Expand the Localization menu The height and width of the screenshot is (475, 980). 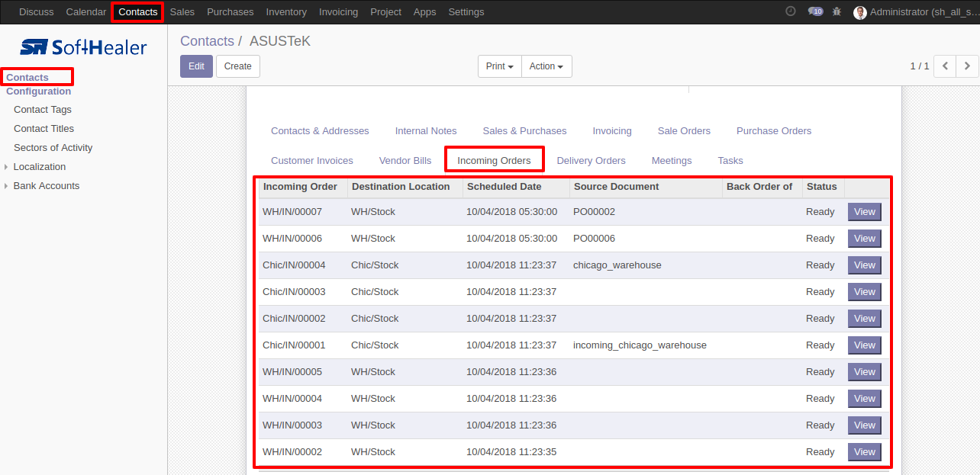pyautogui.click(x=40, y=166)
